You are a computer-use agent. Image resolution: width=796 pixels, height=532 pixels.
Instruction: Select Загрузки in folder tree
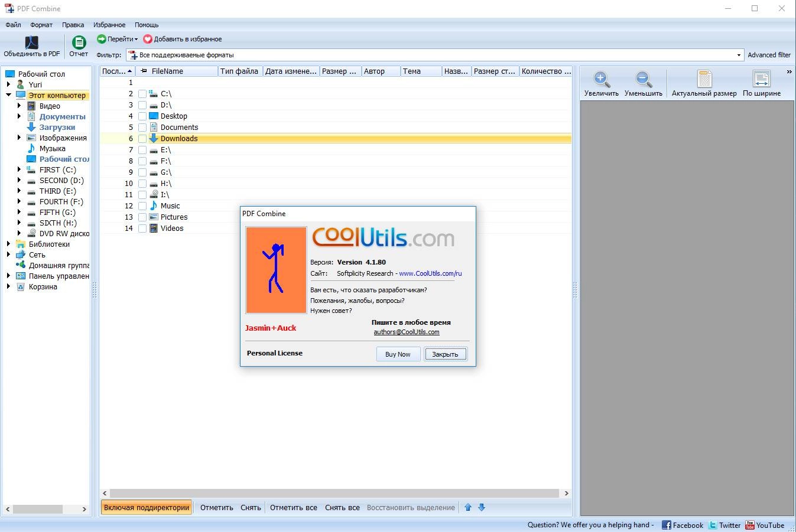[x=57, y=128]
